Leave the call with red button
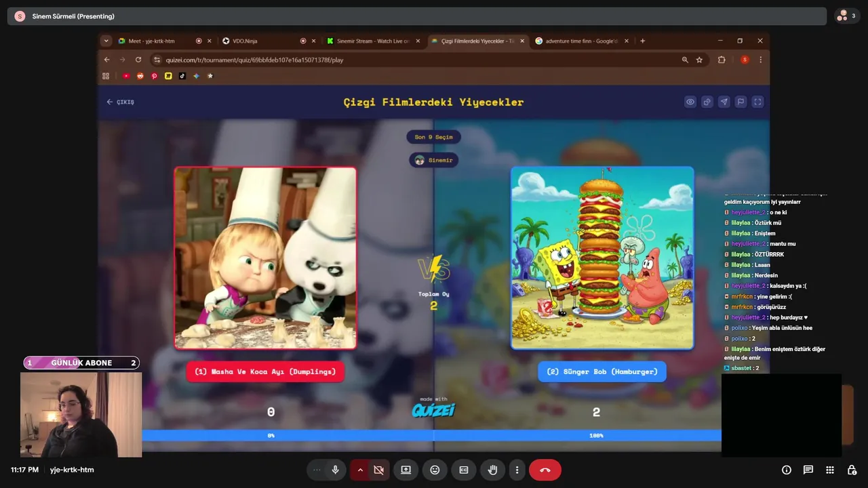The image size is (868, 488). (x=545, y=470)
